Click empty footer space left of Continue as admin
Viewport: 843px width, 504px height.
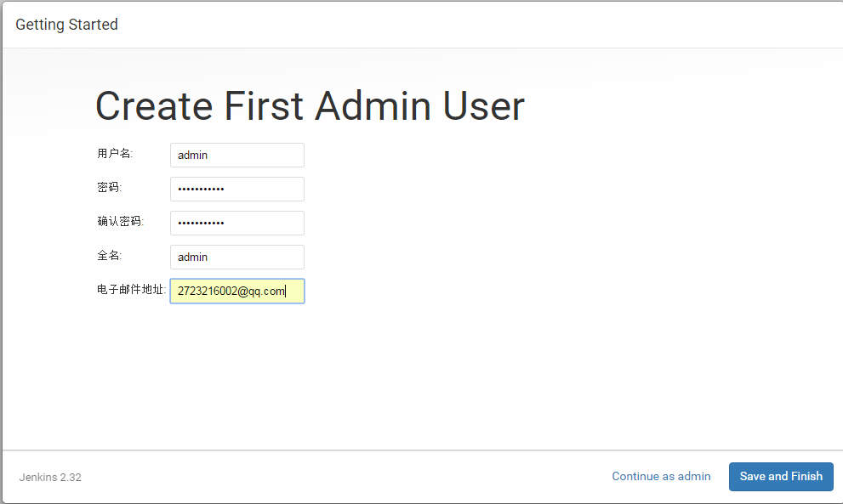click(x=340, y=476)
